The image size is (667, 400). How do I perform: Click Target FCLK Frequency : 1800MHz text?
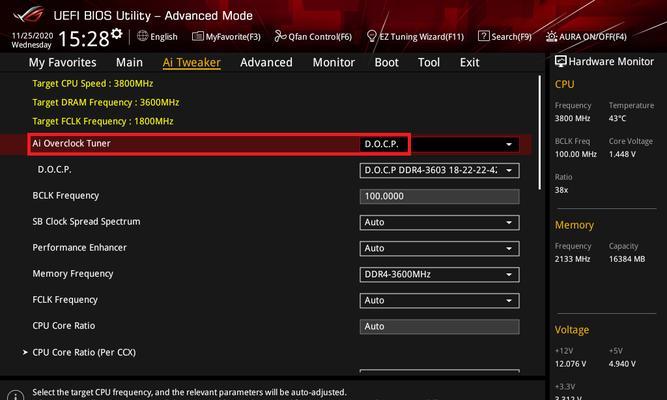click(103, 121)
